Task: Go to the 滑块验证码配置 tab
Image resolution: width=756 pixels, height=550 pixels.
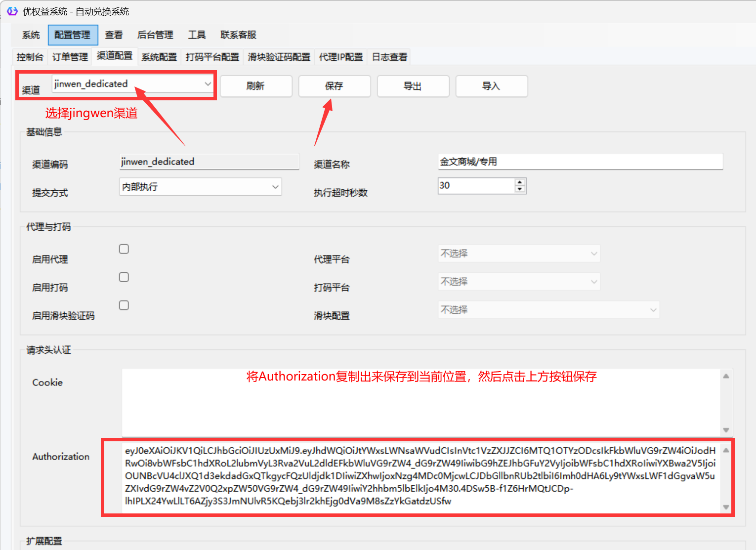Action: pyautogui.click(x=279, y=57)
